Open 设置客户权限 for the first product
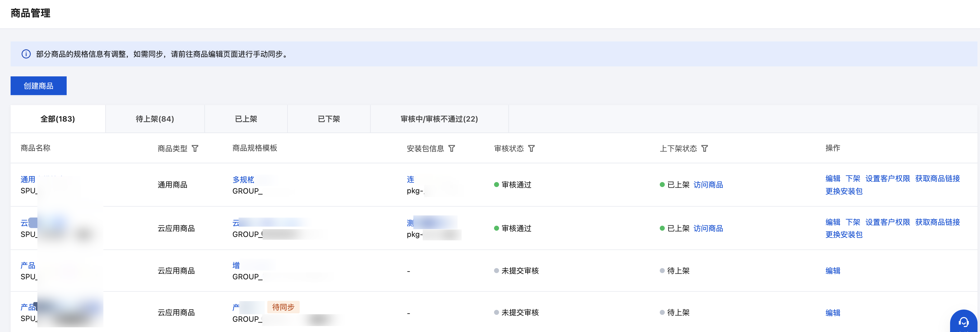Viewport: 980px width, 332px height. (x=887, y=179)
